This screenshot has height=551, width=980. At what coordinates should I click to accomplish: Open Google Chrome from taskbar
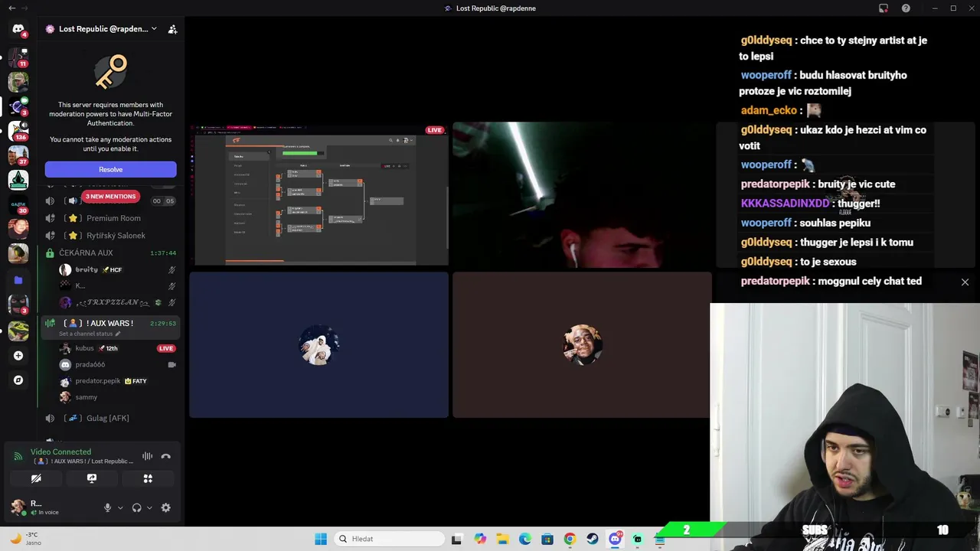(x=570, y=539)
